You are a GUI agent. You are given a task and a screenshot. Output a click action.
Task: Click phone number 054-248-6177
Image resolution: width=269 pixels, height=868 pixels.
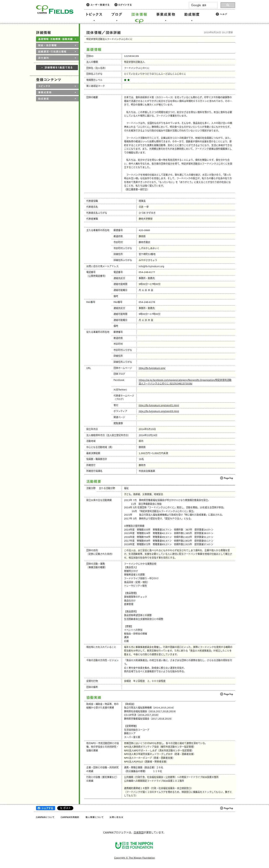coord(147,272)
